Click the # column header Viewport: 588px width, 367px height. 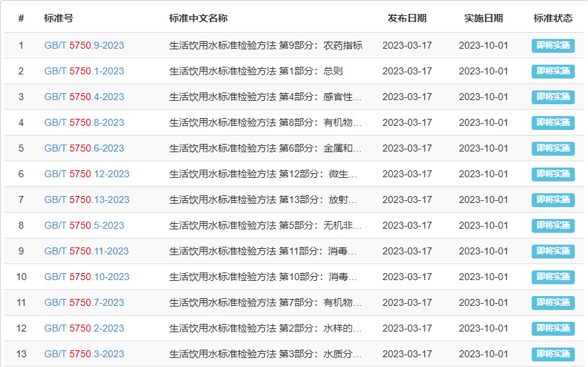tap(21, 18)
